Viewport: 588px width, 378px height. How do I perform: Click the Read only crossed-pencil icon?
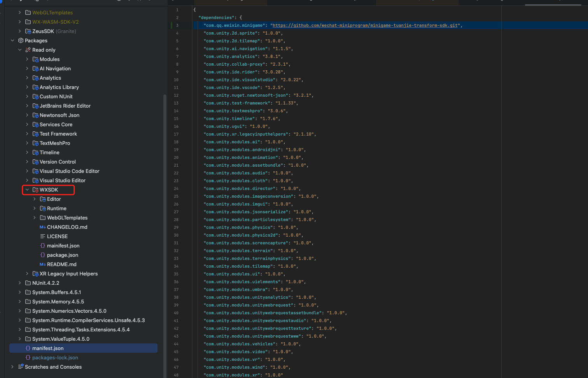coord(28,50)
